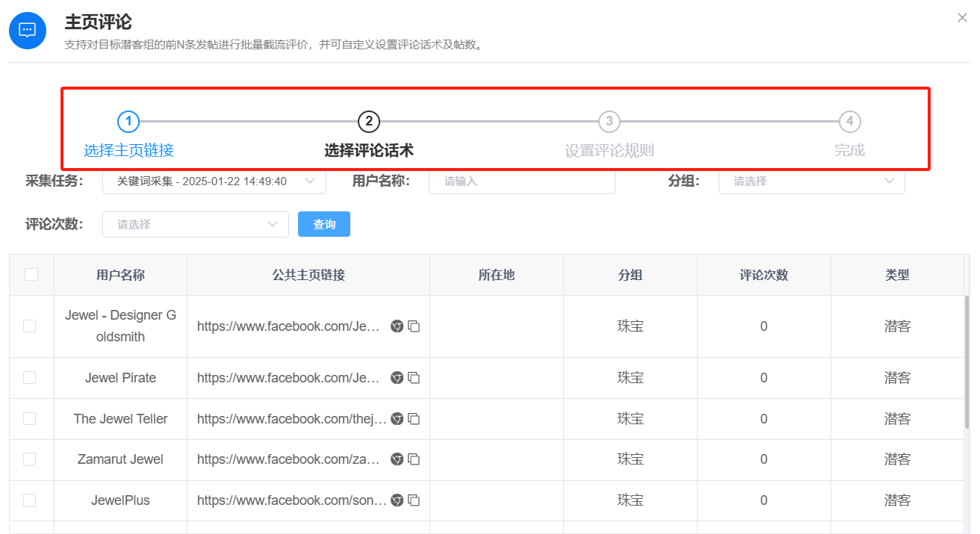Click the facebook.com/son… link text
Screen dimensions: 980x534
(292, 500)
